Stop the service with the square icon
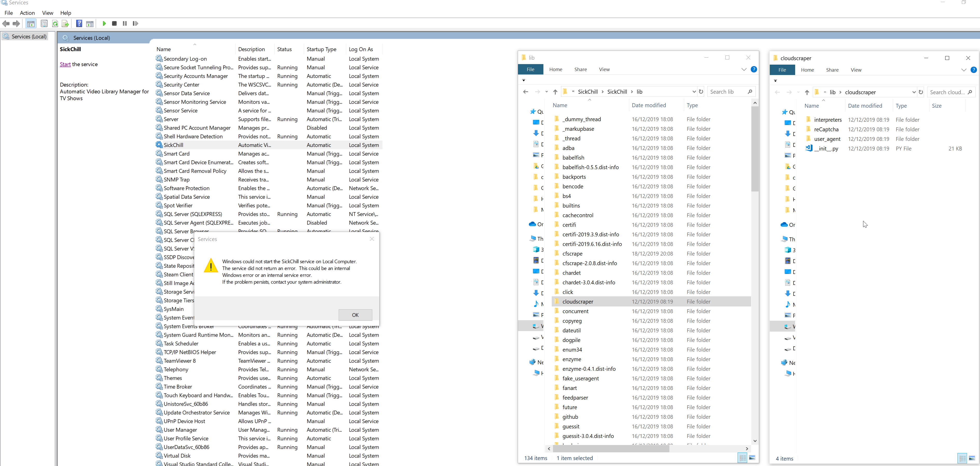The image size is (980, 466). click(114, 24)
